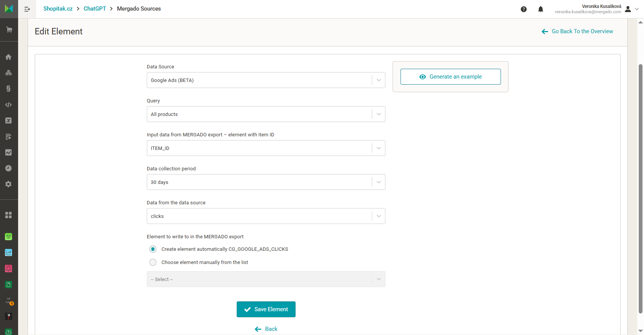
Task: Launch the green people app icon
Action: click(x=8, y=236)
